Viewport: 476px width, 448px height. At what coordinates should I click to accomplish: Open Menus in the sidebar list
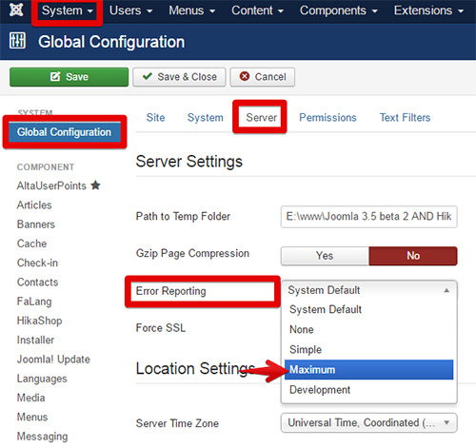point(32,417)
